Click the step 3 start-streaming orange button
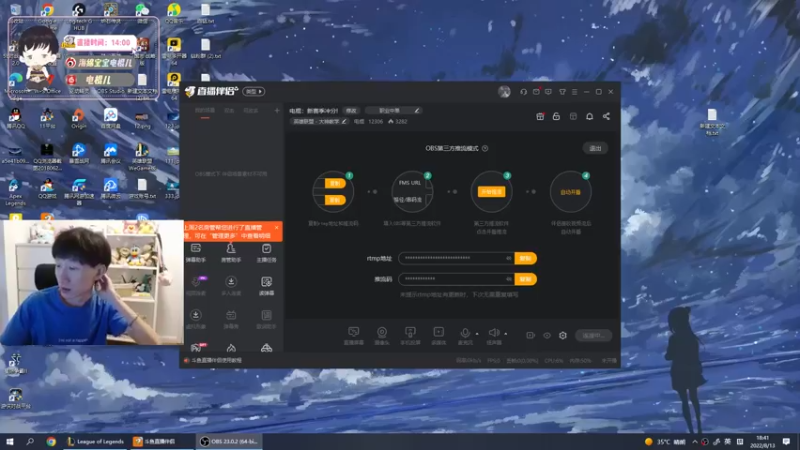Viewport: 800px width, 450px height. click(x=491, y=192)
